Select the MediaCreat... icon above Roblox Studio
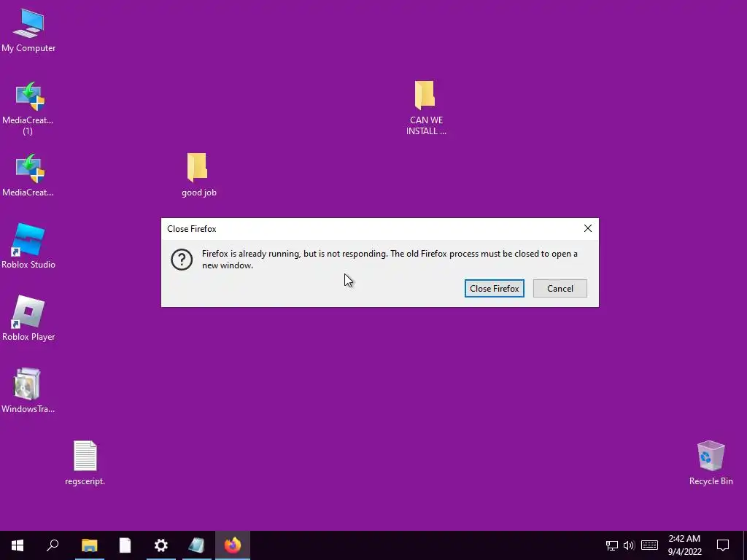Screen dimensions: 747x560 pyautogui.click(x=28, y=175)
